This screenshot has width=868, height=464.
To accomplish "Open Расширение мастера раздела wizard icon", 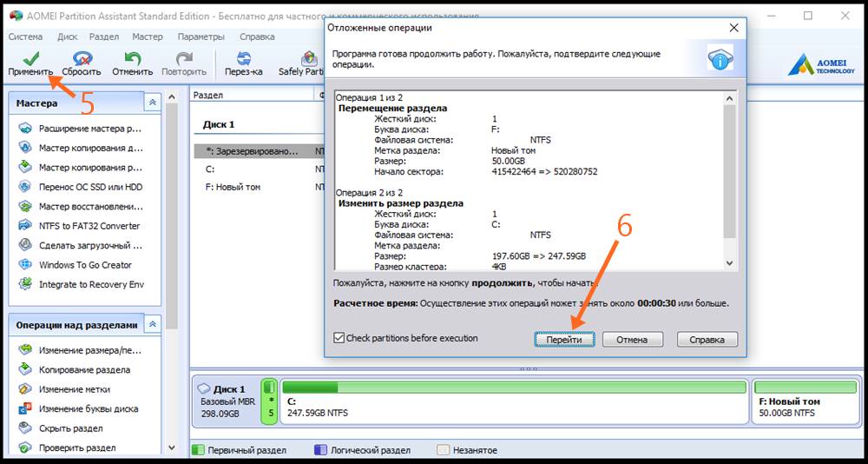I will pos(25,129).
